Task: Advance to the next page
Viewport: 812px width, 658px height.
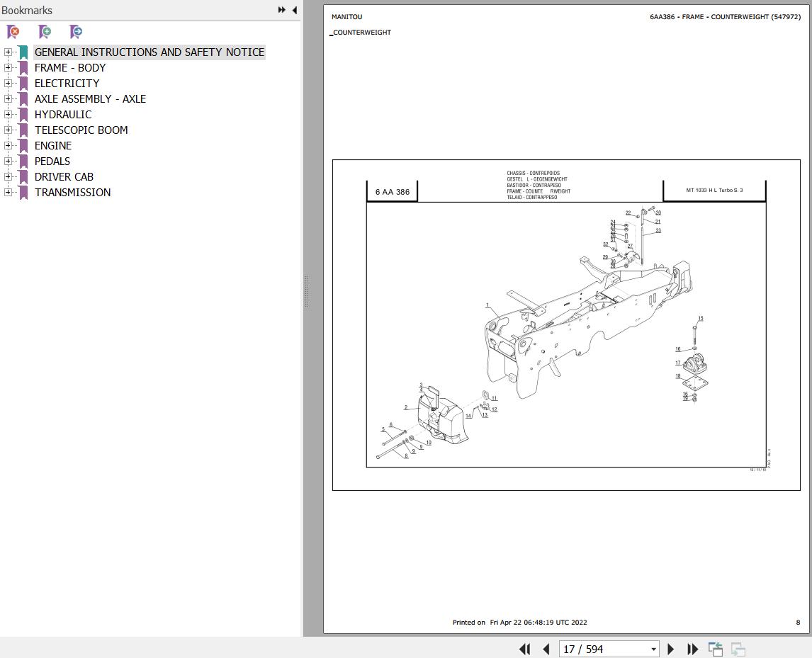Action: pos(671,649)
